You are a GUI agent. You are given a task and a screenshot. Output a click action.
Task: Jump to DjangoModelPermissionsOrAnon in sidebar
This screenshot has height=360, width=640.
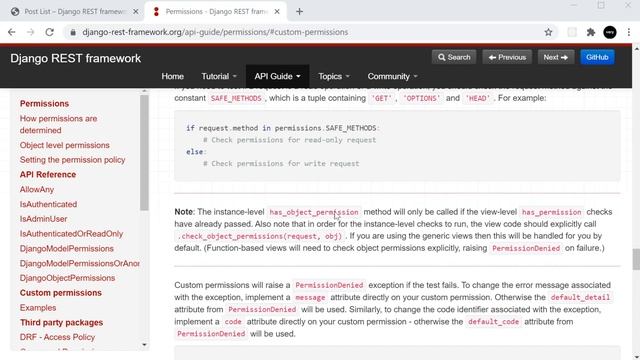(x=80, y=263)
